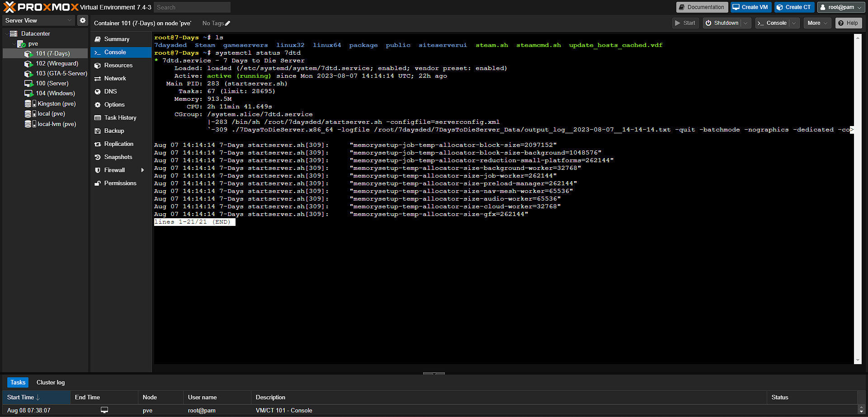Sort by the Status column header
Image resolution: width=868 pixels, height=417 pixels.
click(x=812, y=398)
